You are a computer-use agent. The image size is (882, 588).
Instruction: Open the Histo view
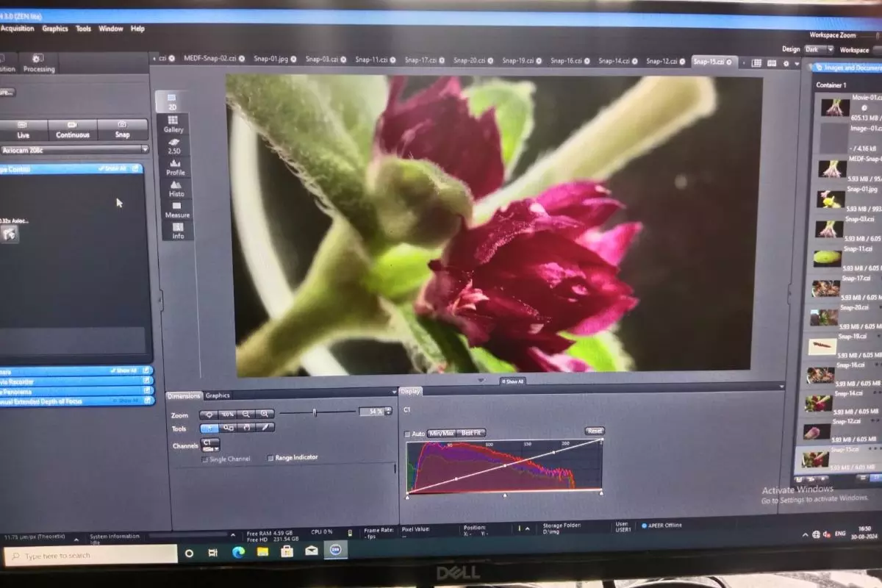176,188
